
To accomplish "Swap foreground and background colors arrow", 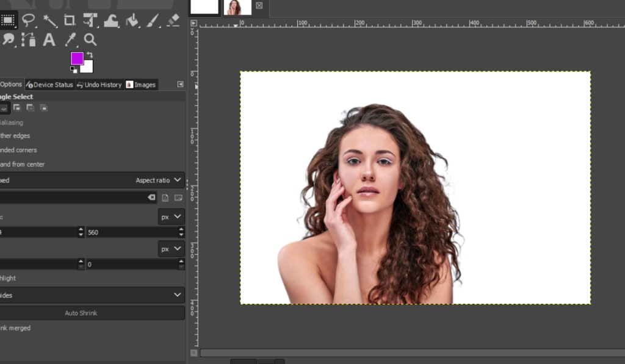I will point(90,55).
